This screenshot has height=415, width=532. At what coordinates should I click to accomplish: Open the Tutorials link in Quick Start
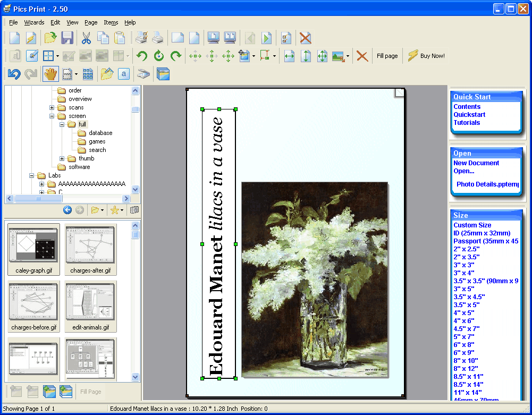click(x=467, y=122)
